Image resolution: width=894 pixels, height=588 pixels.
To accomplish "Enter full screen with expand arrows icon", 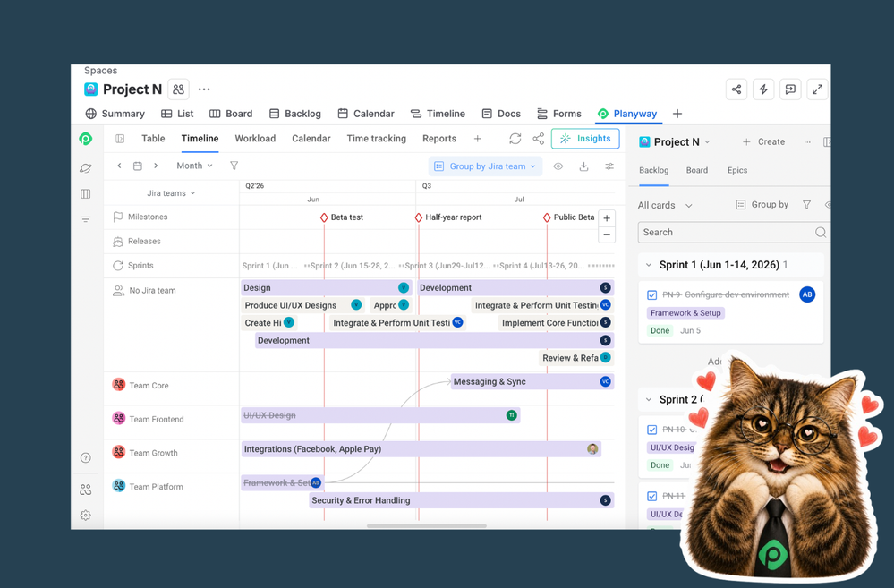I will click(817, 89).
